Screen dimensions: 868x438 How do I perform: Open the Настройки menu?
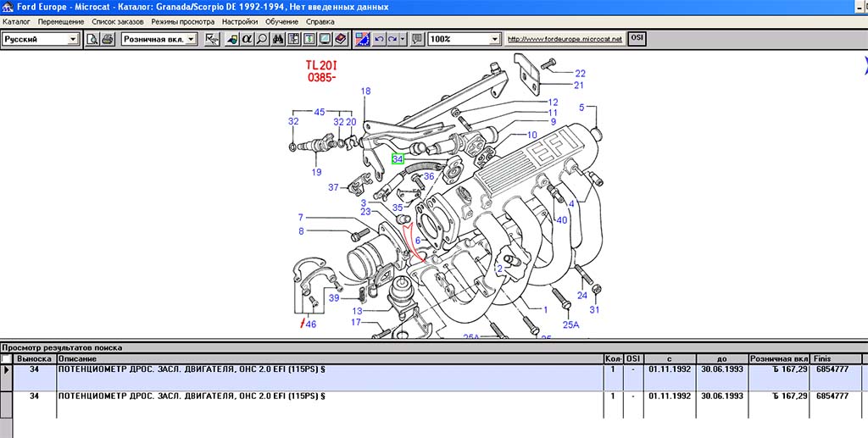click(x=240, y=22)
